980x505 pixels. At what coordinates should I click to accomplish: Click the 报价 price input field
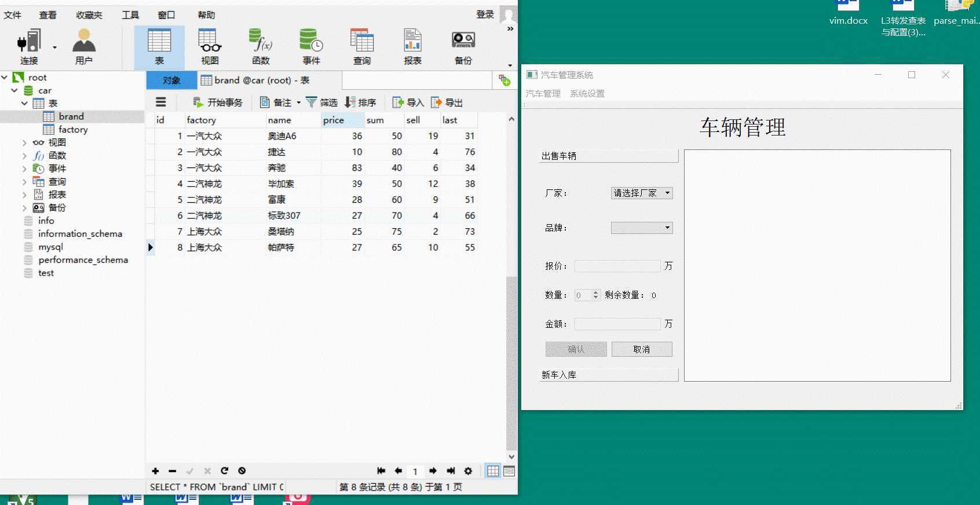coord(617,266)
